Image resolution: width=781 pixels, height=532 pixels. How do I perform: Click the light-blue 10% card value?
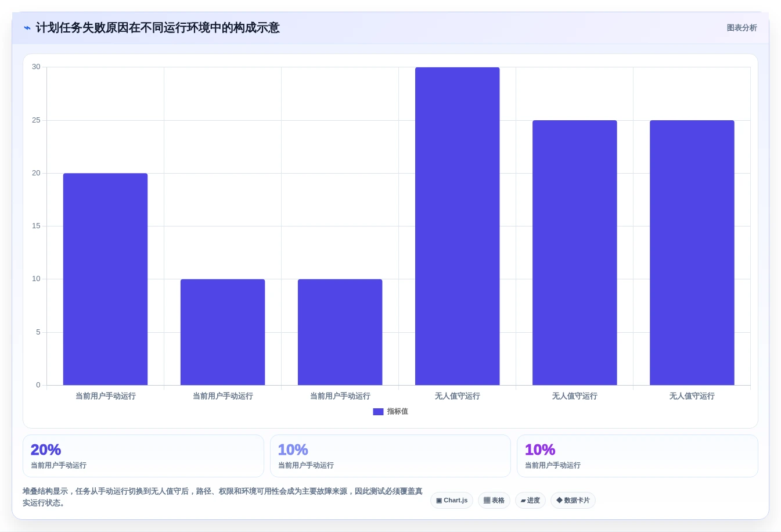coord(293,450)
